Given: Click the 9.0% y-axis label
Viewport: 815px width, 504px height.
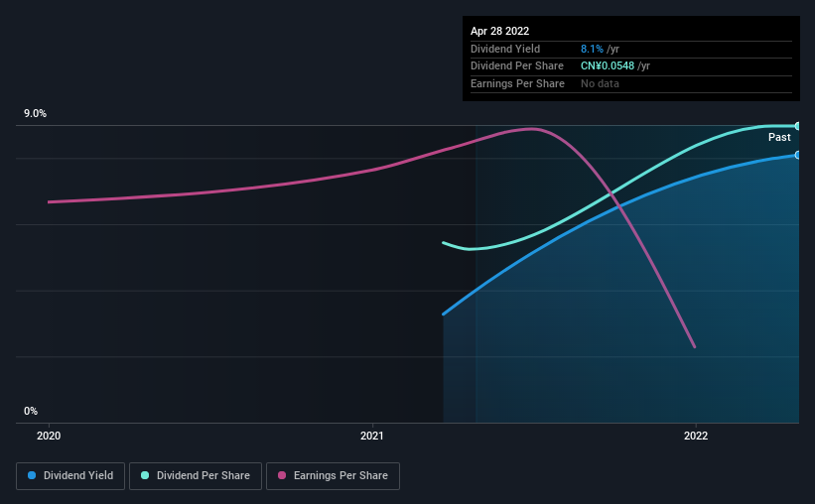Looking at the screenshot, I should point(35,113).
